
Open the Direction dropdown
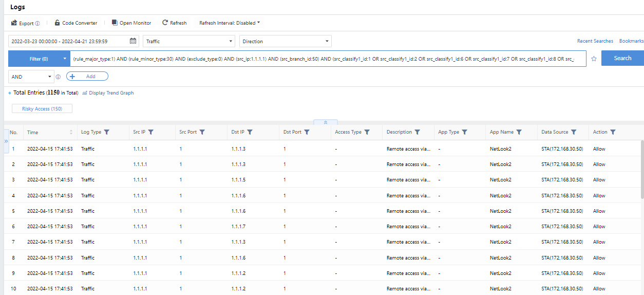[285, 41]
